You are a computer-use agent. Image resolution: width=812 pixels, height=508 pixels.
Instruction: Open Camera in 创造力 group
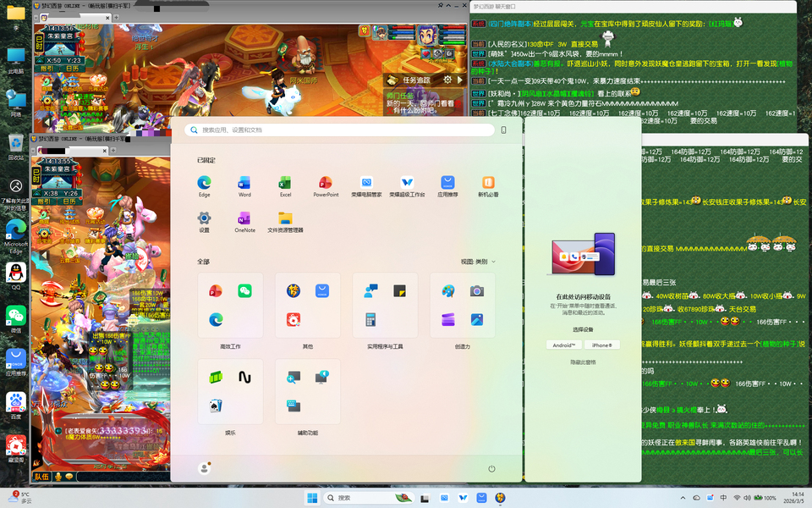pyautogui.click(x=477, y=290)
